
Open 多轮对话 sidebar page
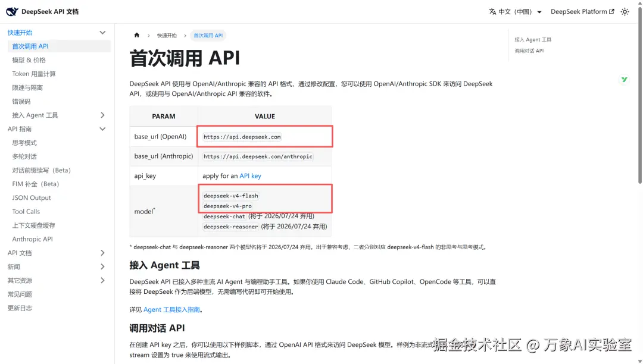24,156
